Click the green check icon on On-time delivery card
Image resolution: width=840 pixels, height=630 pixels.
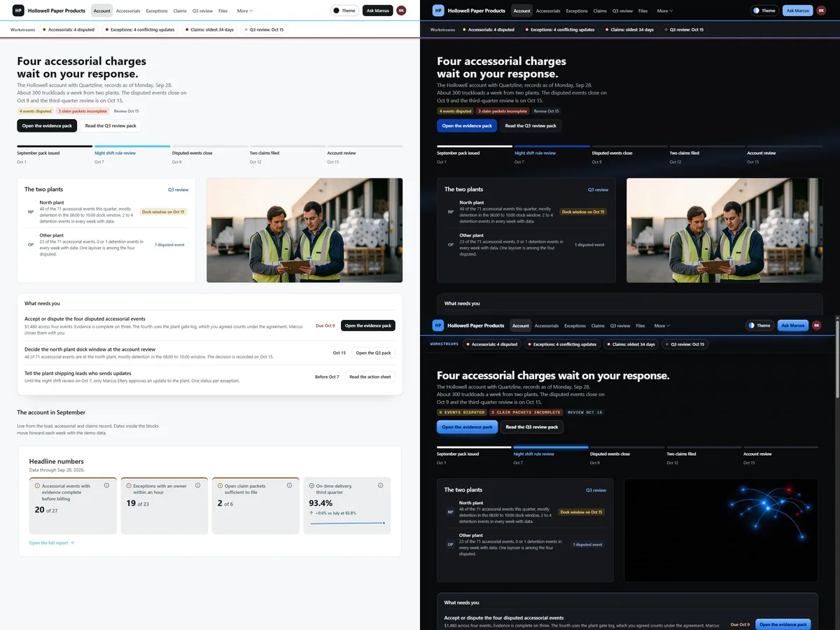[312, 485]
